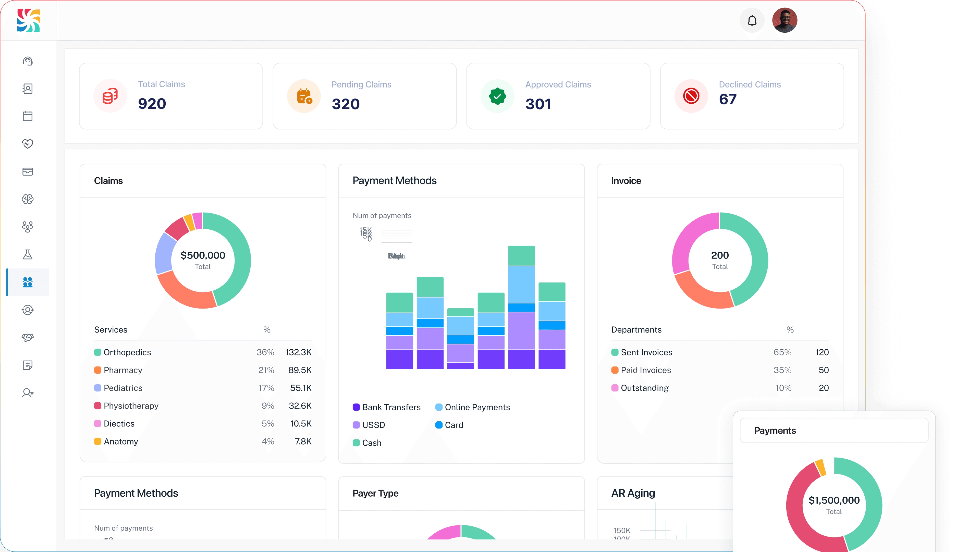The width and height of the screenshot is (980, 552).
Task: Select the heart health sidebar icon
Action: 27,144
